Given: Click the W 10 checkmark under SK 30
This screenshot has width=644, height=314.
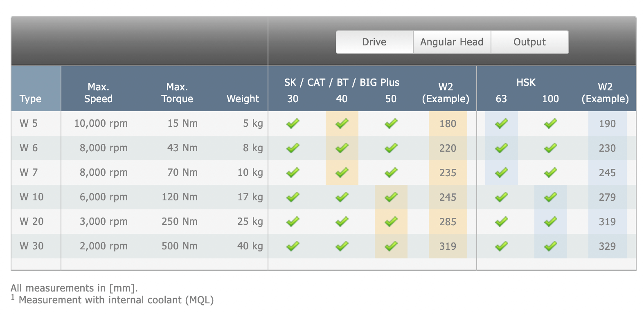Looking at the screenshot, I should (293, 197).
